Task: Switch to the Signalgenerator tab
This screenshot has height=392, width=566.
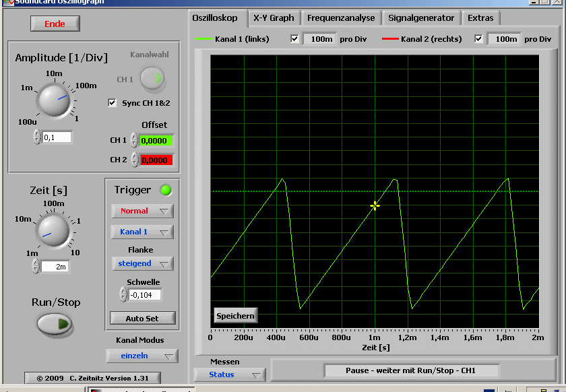Action: (x=421, y=18)
